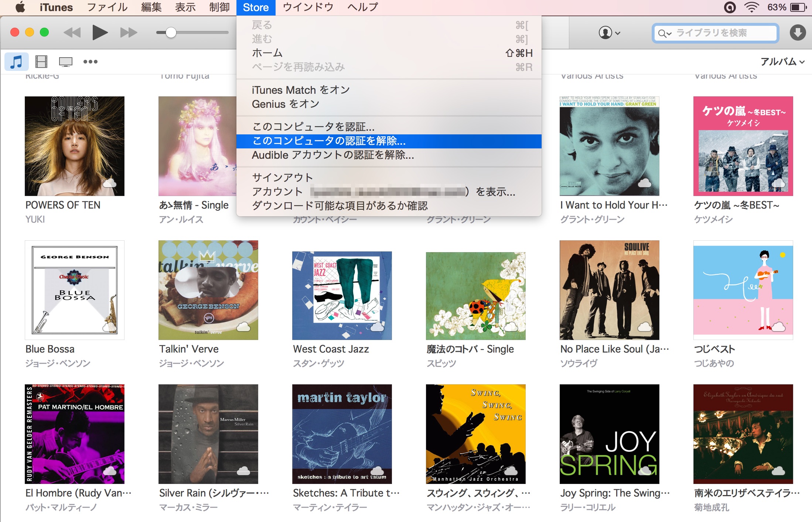Image resolution: width=812 pixels, height=522 pixels.
Task: Open Sketches martin taylor album cover
Action: pyautogui.click(x=342, y=434)
